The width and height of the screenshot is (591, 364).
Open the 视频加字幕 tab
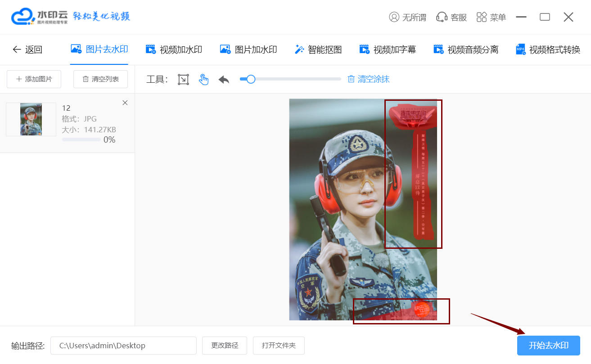[388, 49]
